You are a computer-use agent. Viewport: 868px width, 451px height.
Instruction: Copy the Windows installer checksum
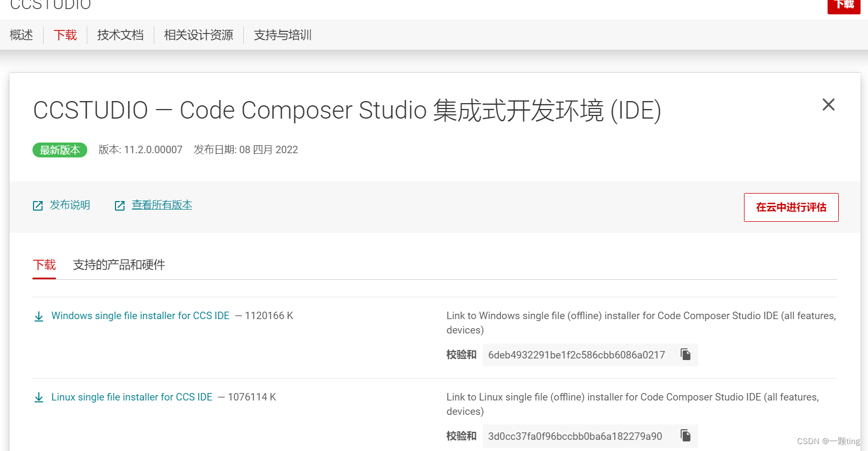click(x=685, y=354)
